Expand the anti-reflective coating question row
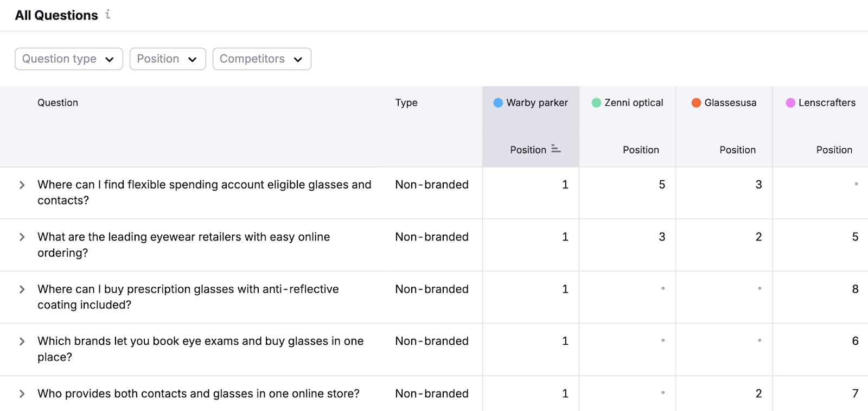This screenshot has width=868, height=411. (x=22, y=289)
